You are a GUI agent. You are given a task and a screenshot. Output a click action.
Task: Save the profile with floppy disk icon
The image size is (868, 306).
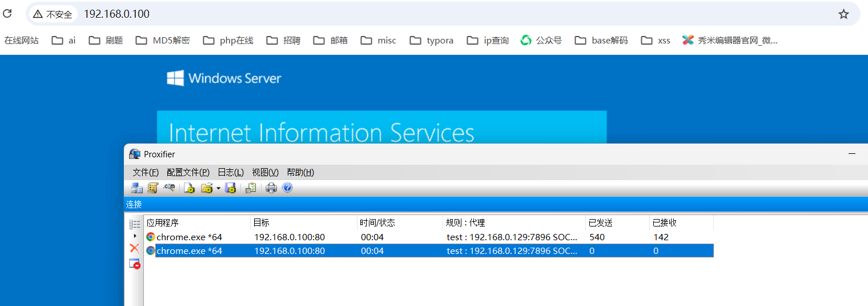(231, 188)
